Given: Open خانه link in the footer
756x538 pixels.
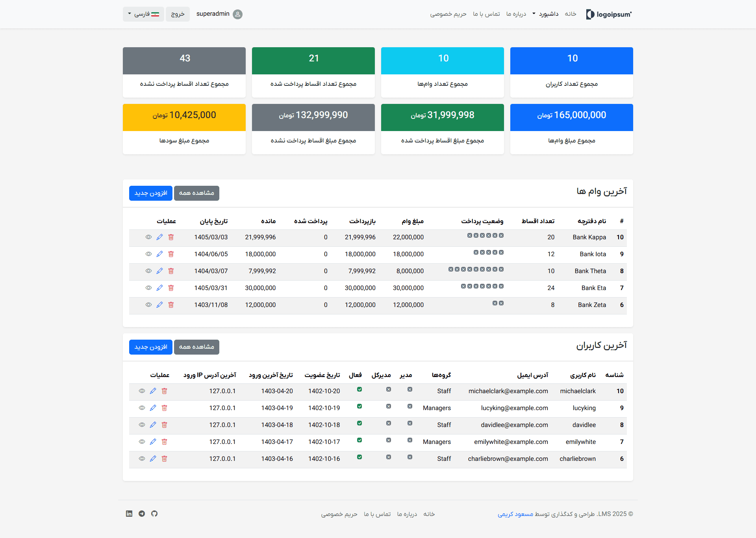Looking at the screenshot, I should click(x=429, y=514).
